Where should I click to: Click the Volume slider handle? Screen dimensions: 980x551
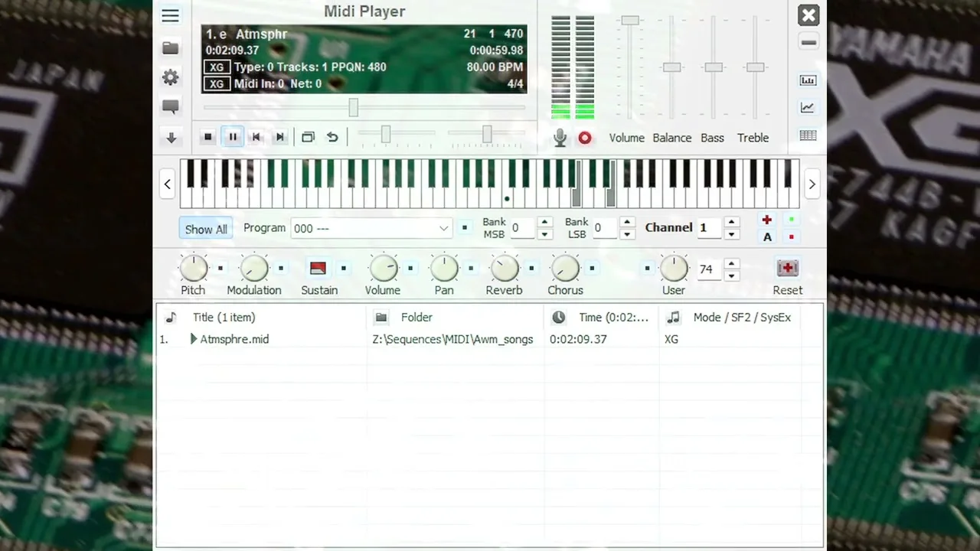[630, 21]
